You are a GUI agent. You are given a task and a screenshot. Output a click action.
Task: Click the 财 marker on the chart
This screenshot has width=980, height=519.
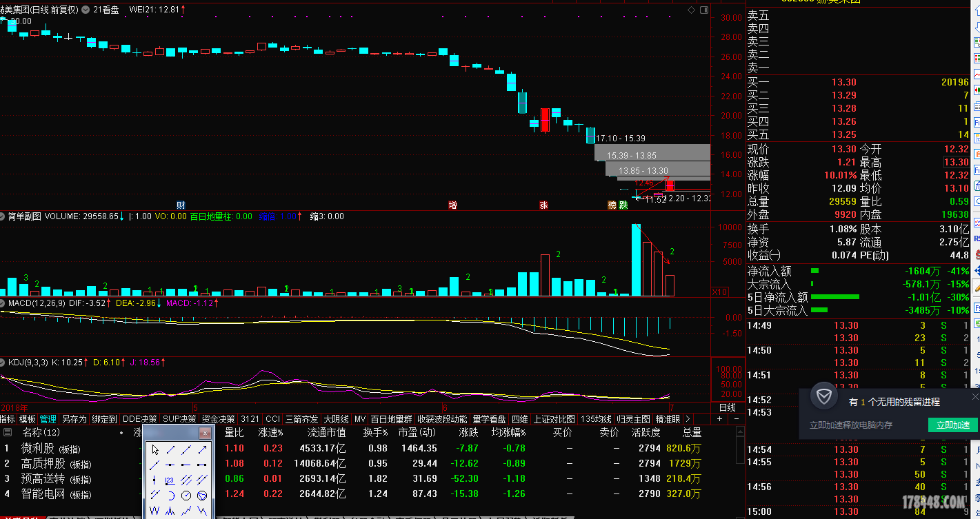(181, 205)
